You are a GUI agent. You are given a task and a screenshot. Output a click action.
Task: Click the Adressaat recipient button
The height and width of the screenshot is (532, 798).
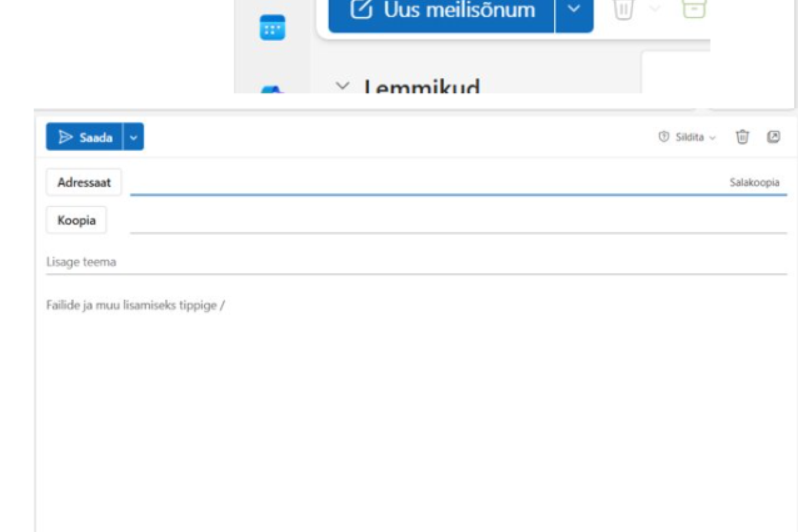(x=84, y=182)
